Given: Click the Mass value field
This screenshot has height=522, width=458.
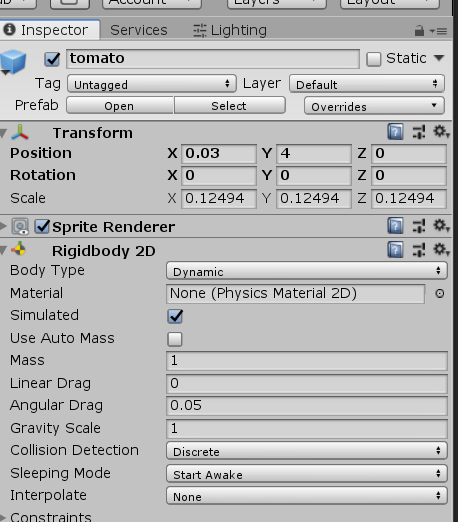Looking at the screenshot, I should (307, 361).
